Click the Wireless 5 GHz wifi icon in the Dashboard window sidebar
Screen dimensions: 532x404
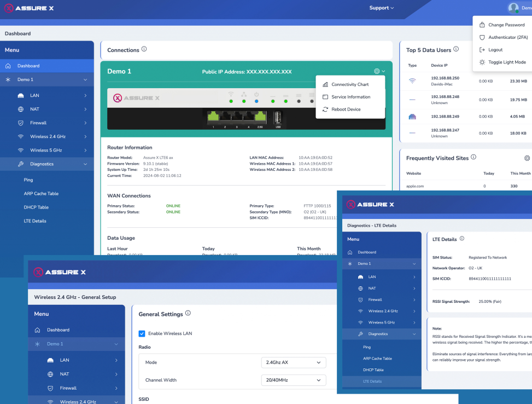(21, 150)
